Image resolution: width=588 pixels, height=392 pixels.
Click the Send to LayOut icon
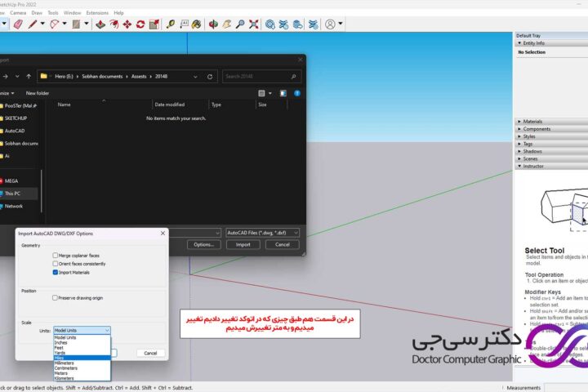point(298,24)
